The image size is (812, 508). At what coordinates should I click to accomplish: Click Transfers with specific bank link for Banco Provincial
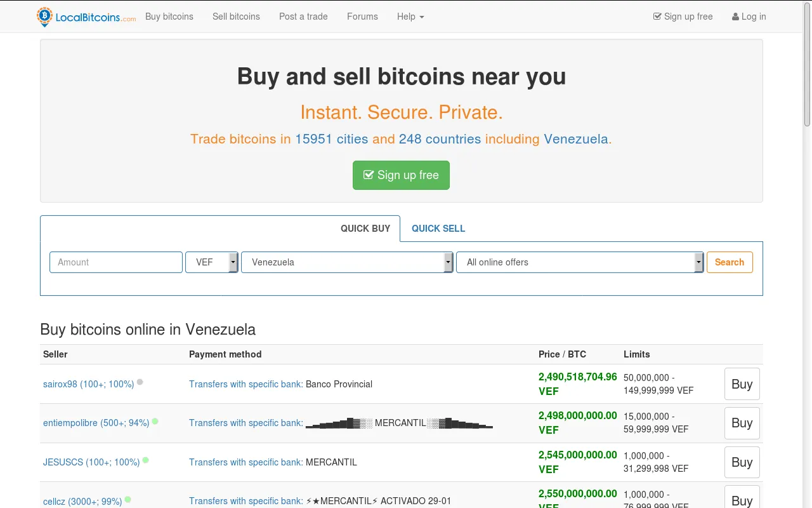pyautogui.click(x=246, y=384)
